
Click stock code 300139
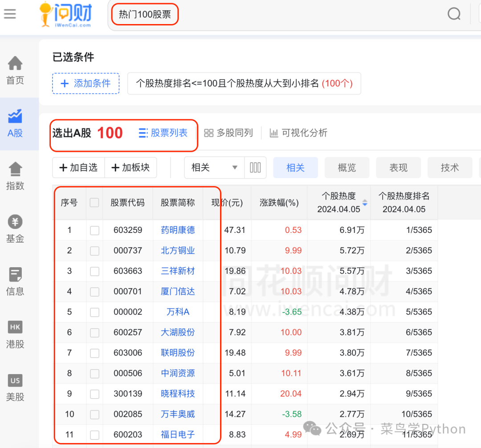128,393
